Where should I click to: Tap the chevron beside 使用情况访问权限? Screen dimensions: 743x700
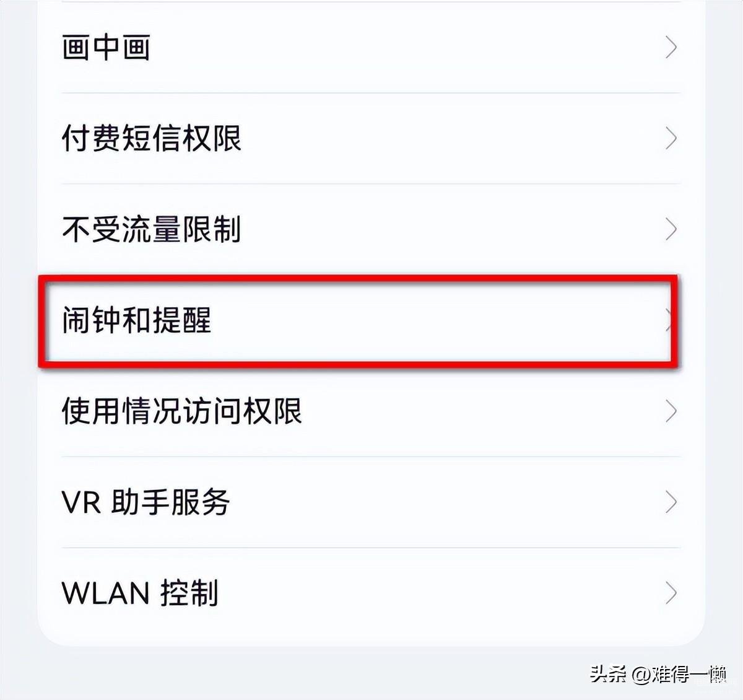coord(671,411)
